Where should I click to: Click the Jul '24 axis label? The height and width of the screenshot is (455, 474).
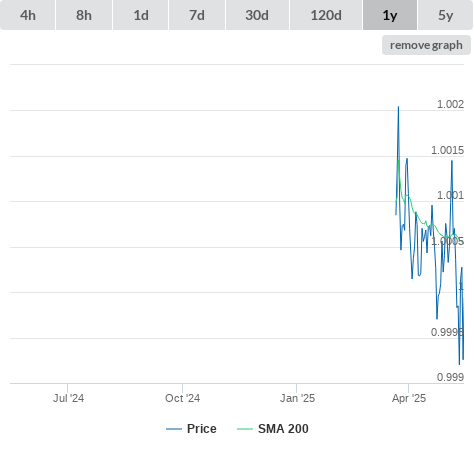[x=68, y=398]
